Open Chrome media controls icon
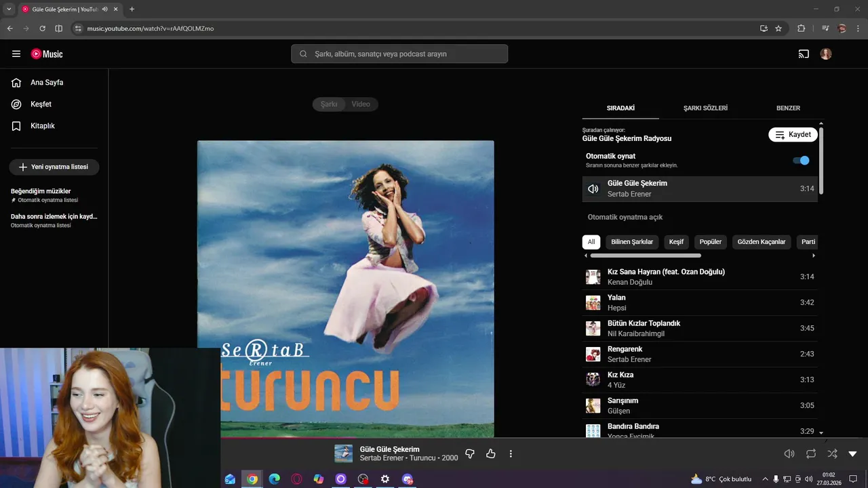868x488 pixels. (825, 28)
